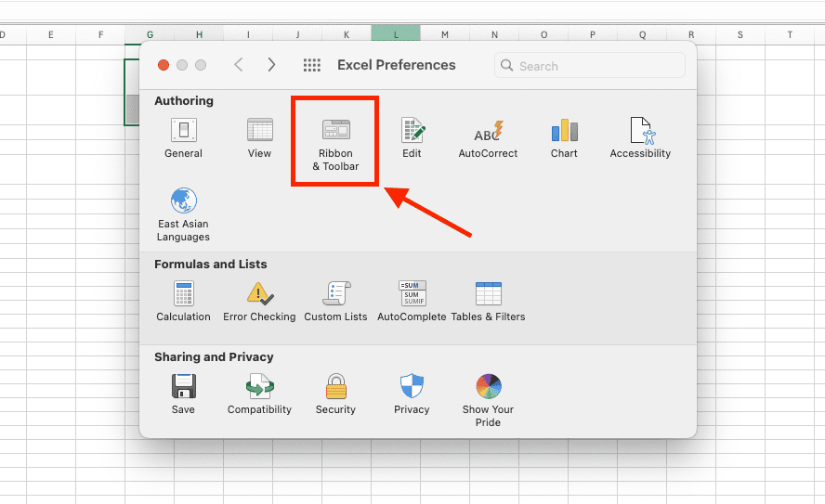Select column M header in spreadsheet
Image resolution: width=825 pixels, height=504 pixels.
(445, 34)
